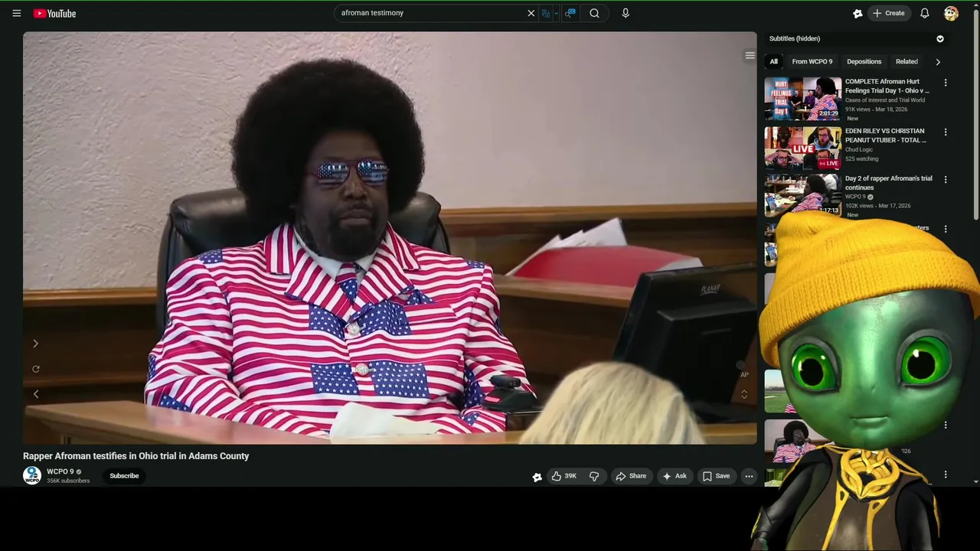This screenshot has width=980, height=551.
Task: Open Day 2 of rapper Afroman's trial title
Action: pyautogui.click(x=889, y=183)
